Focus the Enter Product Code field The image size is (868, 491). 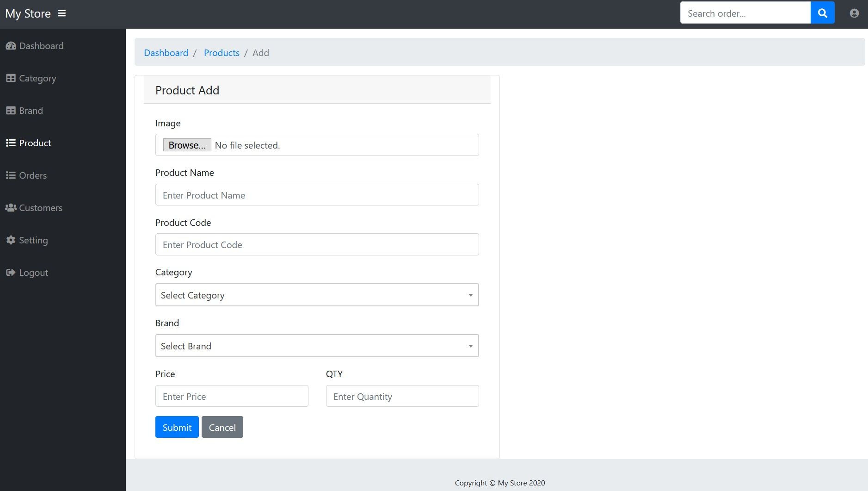coord(317,244)
